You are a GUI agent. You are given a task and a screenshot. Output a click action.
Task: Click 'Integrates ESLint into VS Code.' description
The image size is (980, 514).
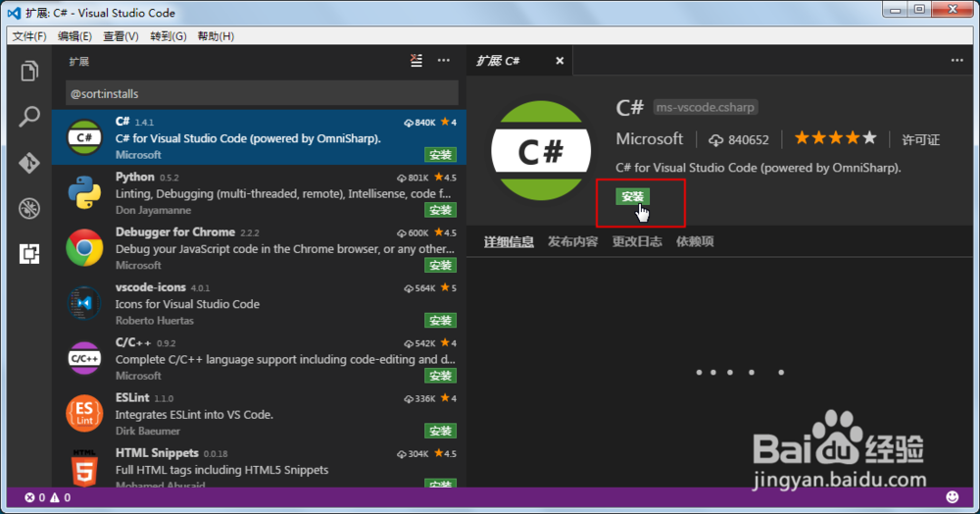click(194, 415)
